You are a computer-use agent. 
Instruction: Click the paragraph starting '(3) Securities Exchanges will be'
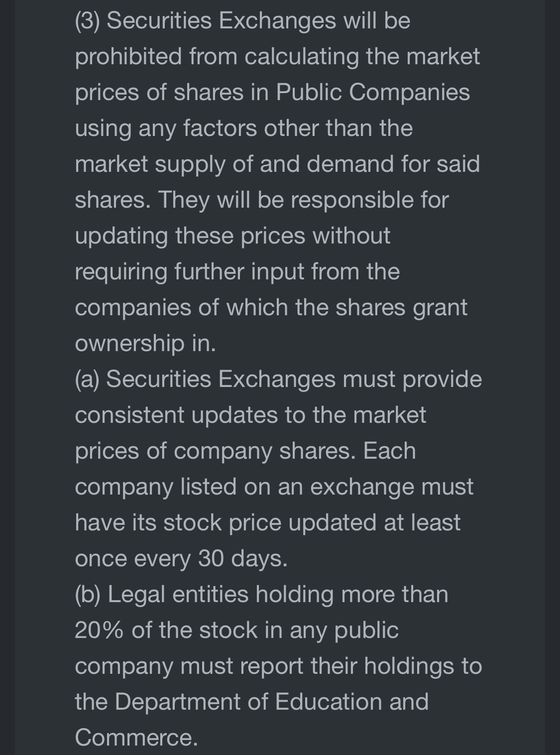tap(278, 182)
